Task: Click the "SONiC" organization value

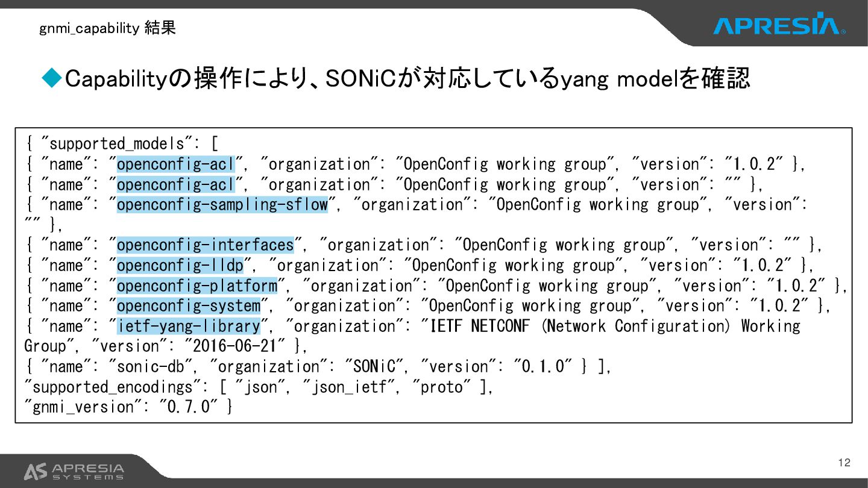Action: 374,366
